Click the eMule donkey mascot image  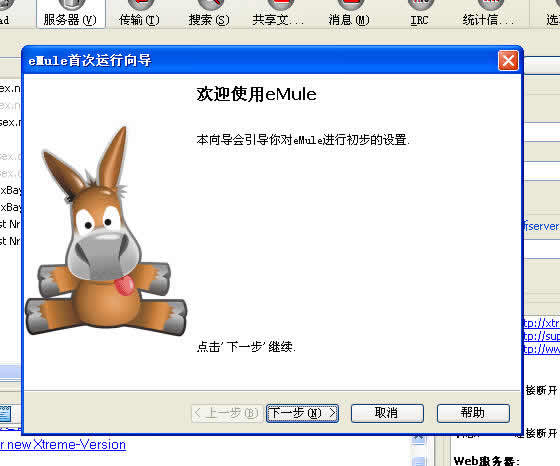[106, 232]
